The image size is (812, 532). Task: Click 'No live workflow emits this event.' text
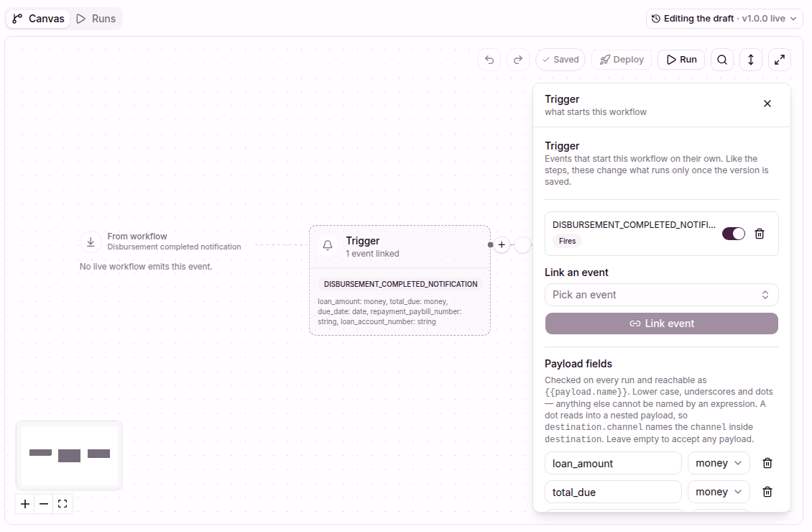[x=146, y=266]
